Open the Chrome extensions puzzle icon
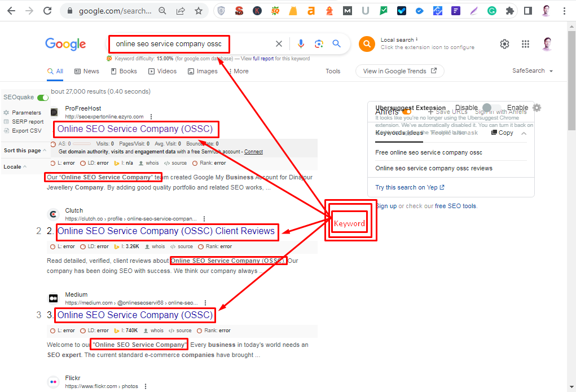 pos(510,11)
